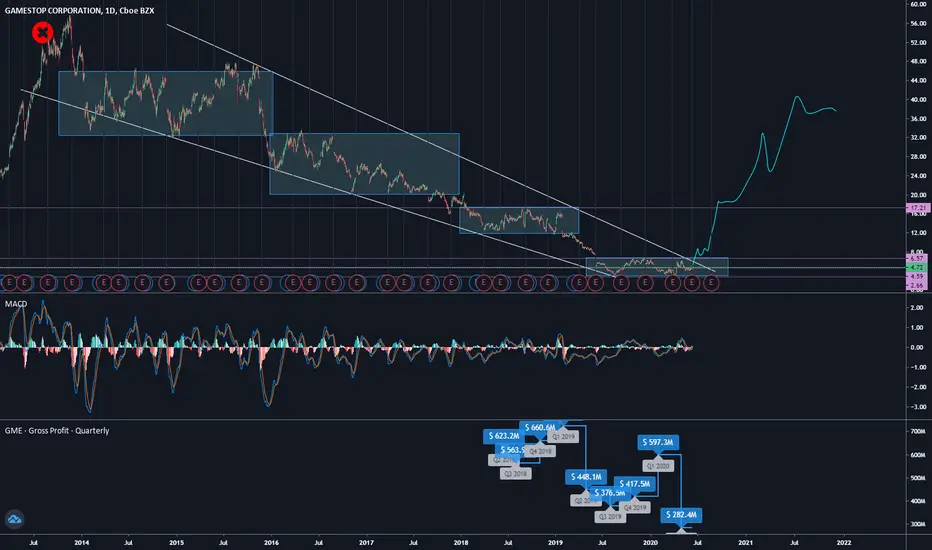The width and height of the screenshot is (932, 550).
Task: Click the $ 623.2M gross profit label
Action: click(503, 436)
